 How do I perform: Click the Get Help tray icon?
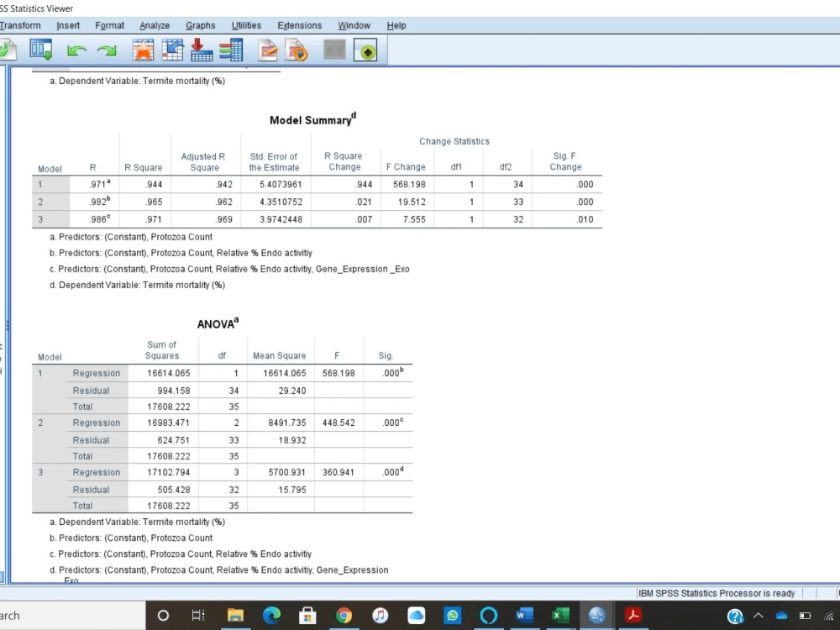[735, 616]
